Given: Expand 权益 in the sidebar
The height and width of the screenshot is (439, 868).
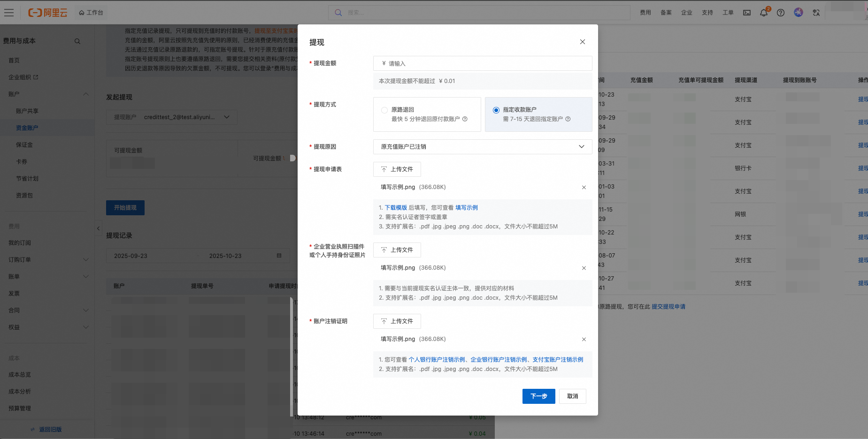Looking at the screenshot, I should 86,327.
